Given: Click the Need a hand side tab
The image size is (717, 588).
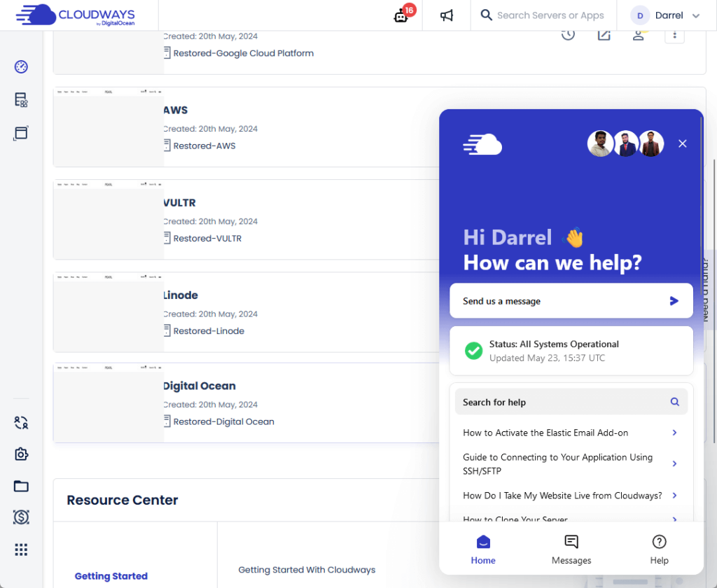Looking at the screenshot, I should (x=707, y=289).
